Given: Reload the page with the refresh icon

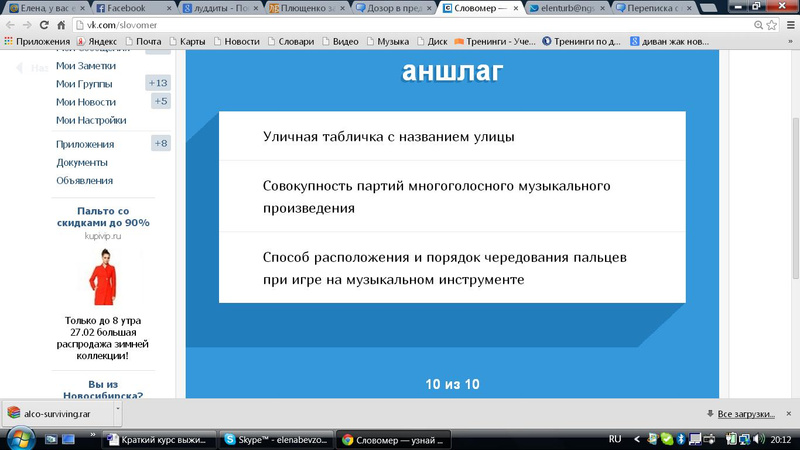Looking at the screenshot, I should coord(44,25).
